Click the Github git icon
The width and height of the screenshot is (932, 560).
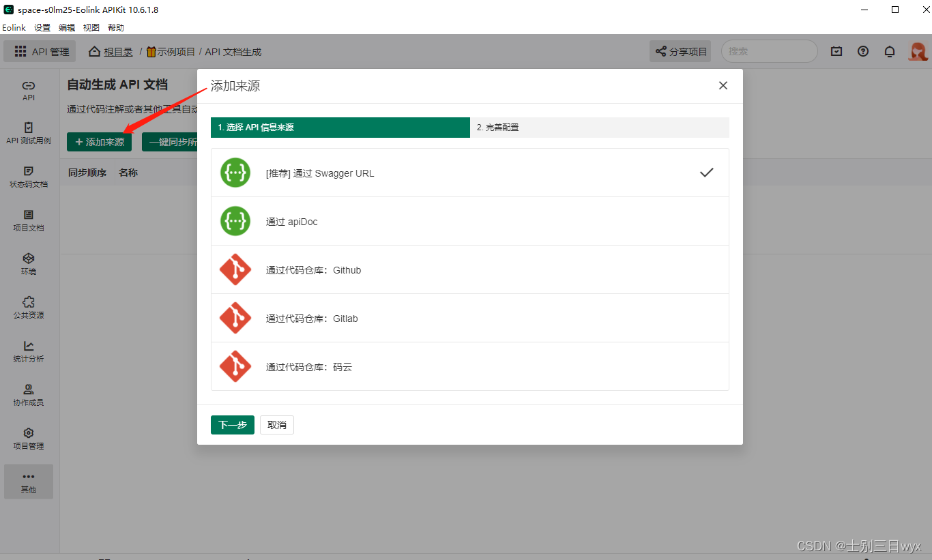pos(235,270)
